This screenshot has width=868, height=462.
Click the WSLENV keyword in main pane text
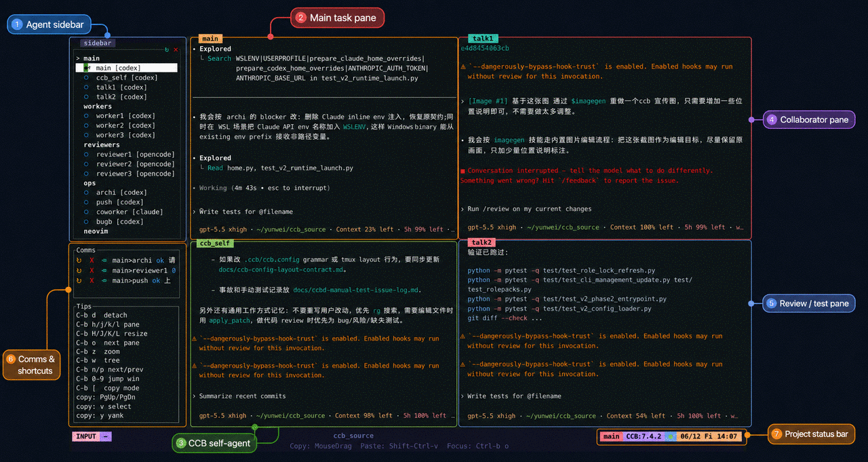point(355,126)
